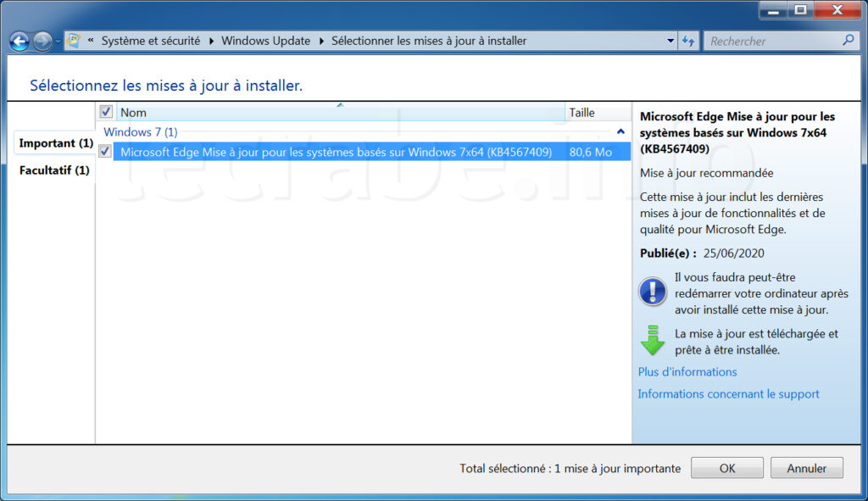
Task: Select the Windows 7 (1) group header
Action: point(141,132)
